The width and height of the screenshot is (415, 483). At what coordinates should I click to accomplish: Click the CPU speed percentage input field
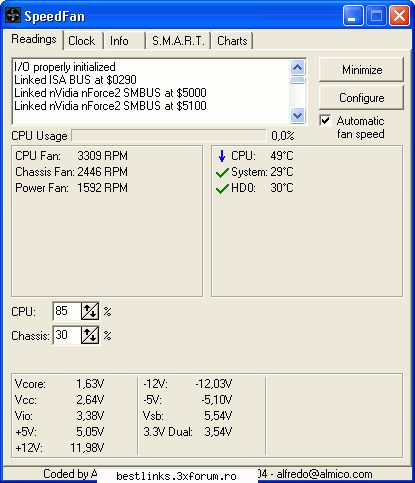[67, 311]
